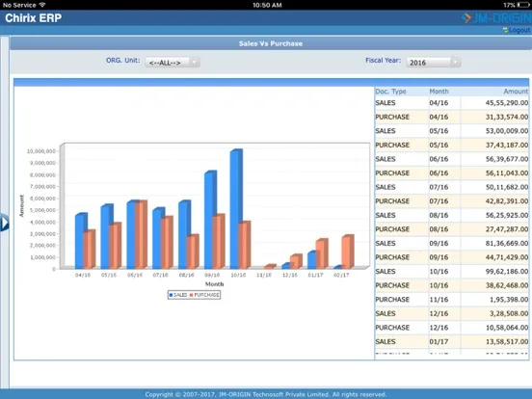Select the 99,62,186.00 amount cell

click(x=494, y=272)
